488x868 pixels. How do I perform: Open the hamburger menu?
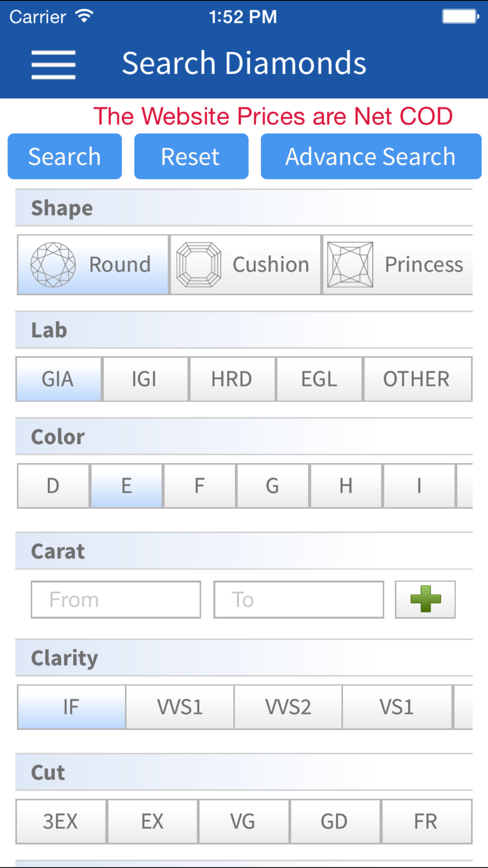click(53, 64)
